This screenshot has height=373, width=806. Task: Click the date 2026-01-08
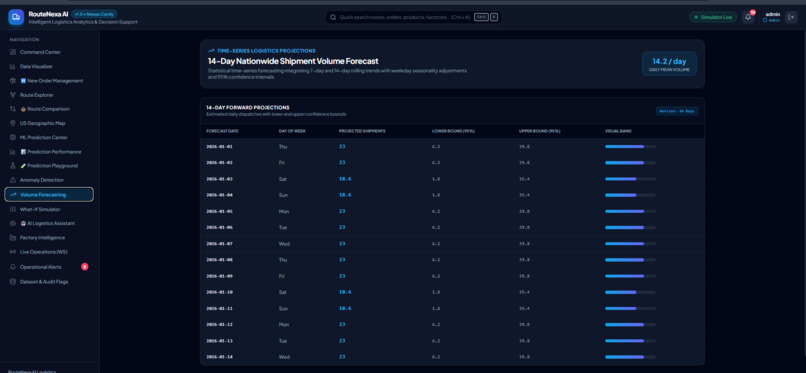click(219, 259)
